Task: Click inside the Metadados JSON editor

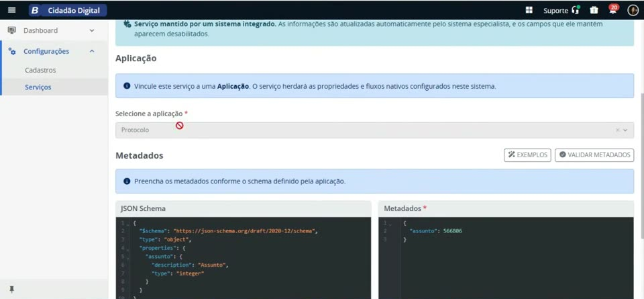Action: (506, 258)
